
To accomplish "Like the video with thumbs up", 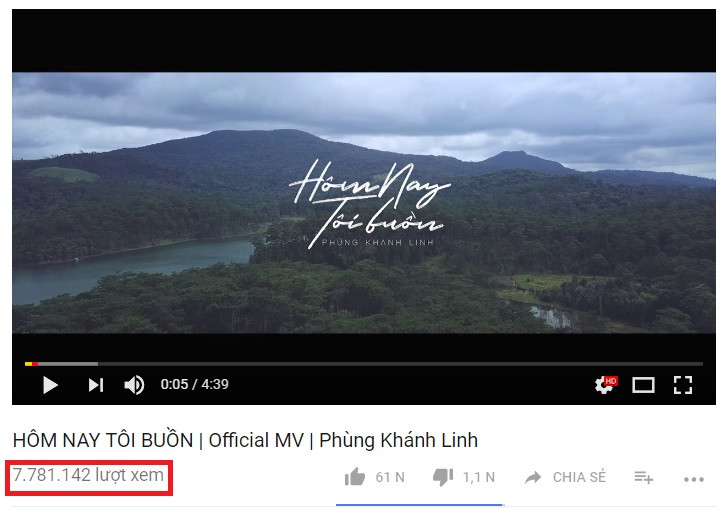I will (x=355, y=477).
